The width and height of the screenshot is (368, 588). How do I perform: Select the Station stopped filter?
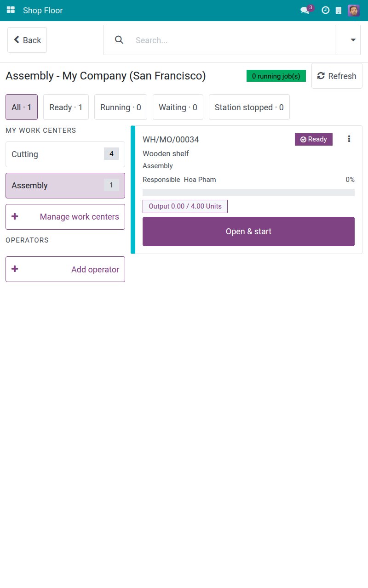point(249,107)
